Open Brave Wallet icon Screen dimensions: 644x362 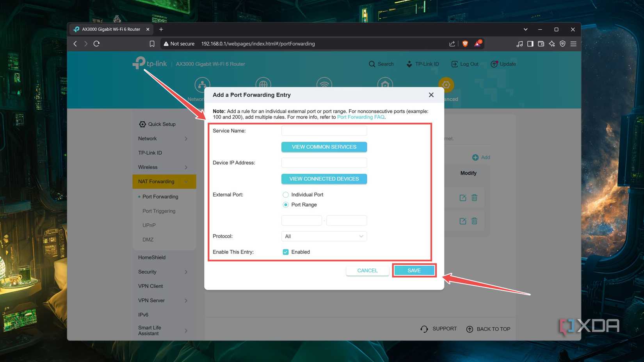pyautogui.click(x=541, y=44)
